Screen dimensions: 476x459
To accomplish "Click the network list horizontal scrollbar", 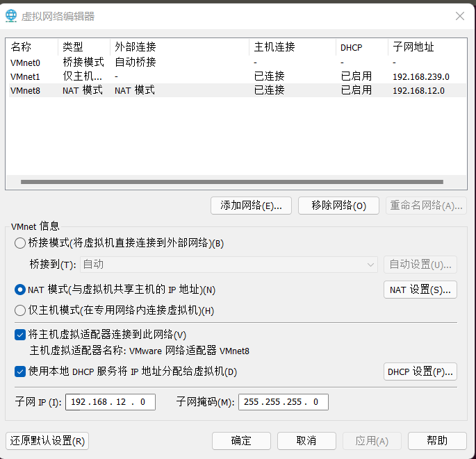I will (232, 182).
